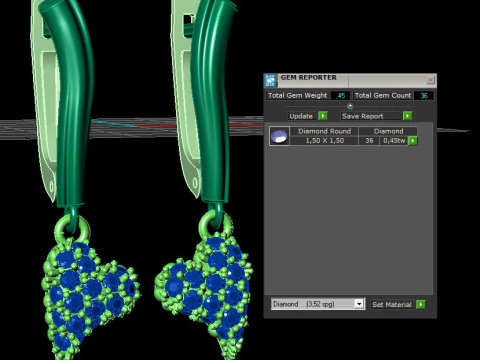Click the Diamond material header cell
Viewport: 480px width, 360px height.
[388, 131]
